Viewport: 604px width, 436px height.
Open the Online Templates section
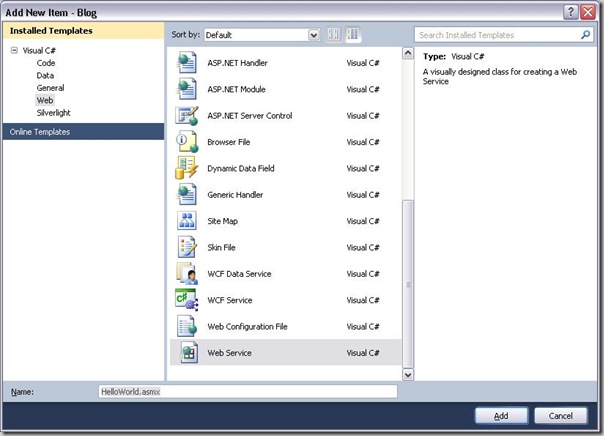[83, 132]
